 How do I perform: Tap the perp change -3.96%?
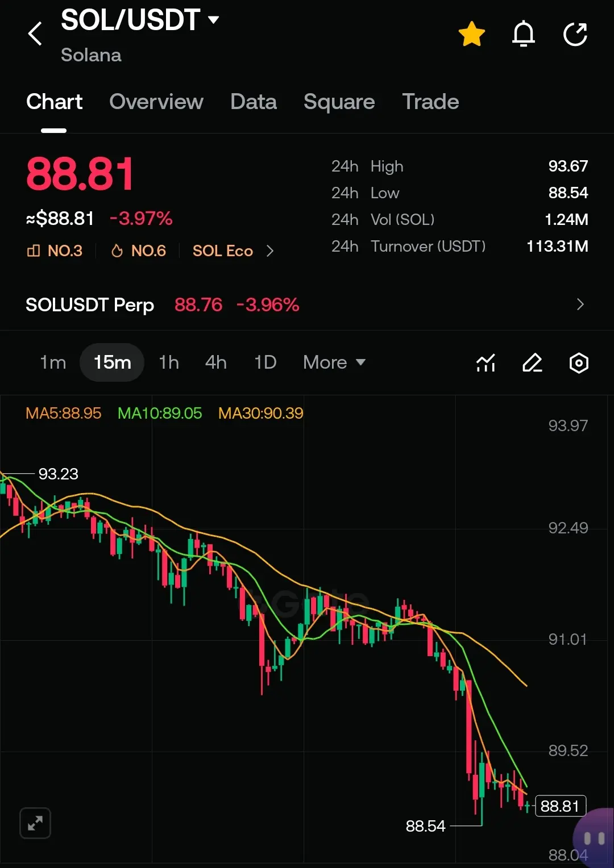point(268,304)
